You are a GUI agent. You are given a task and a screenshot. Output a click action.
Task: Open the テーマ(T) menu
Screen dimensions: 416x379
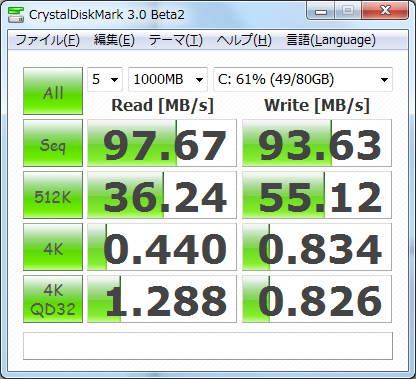pyautogui.click(x=175, y=40)
